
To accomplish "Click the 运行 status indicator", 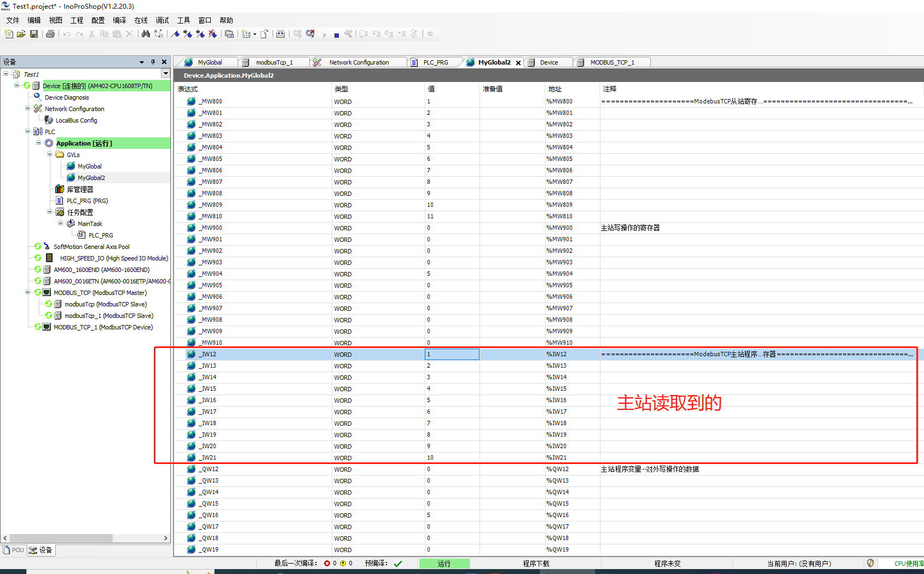I will pyautogui.click(x=444, y=564).
